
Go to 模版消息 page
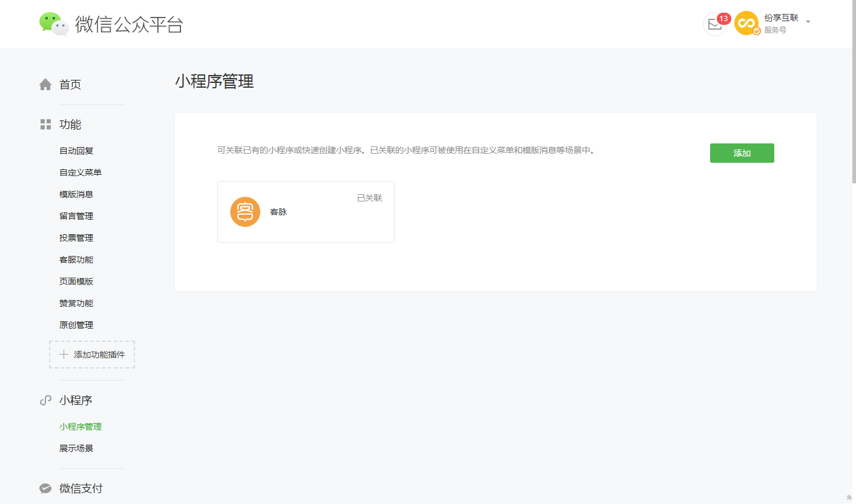[x=76, y=194]
